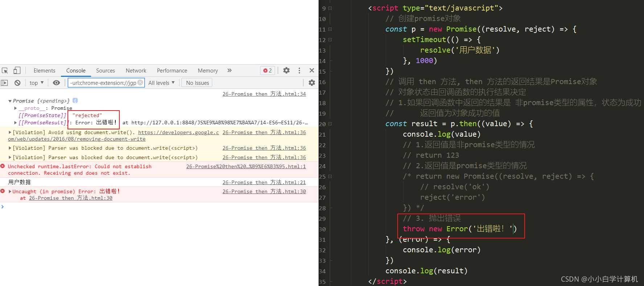Toggle the device toolbar icon
Viewport: 644px width, 286px height.
[x=17, y=70]
